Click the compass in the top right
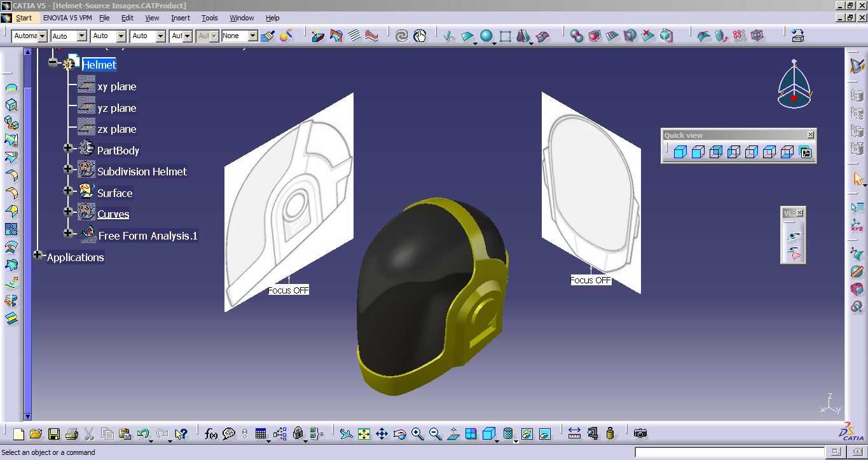The width and height of the screenshot is (868, 460). point(794,84)
